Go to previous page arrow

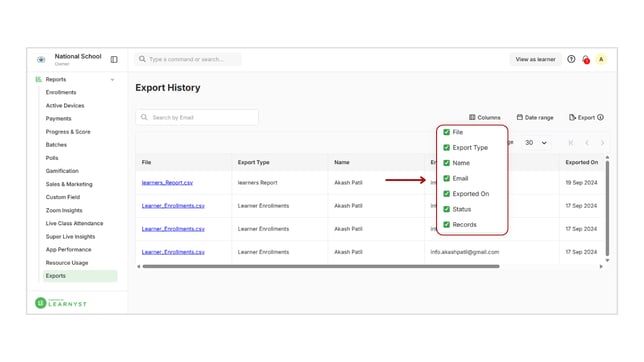(x=587, y=143)
